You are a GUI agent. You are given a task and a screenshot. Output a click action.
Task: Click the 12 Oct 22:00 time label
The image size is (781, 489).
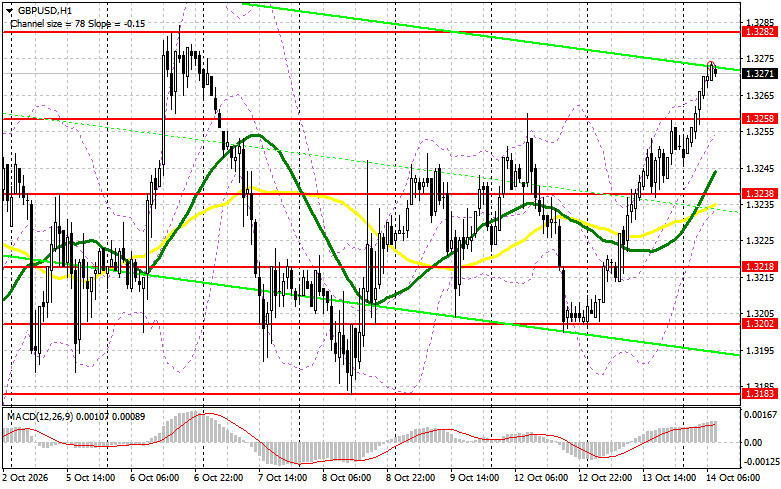coord(606,478)
